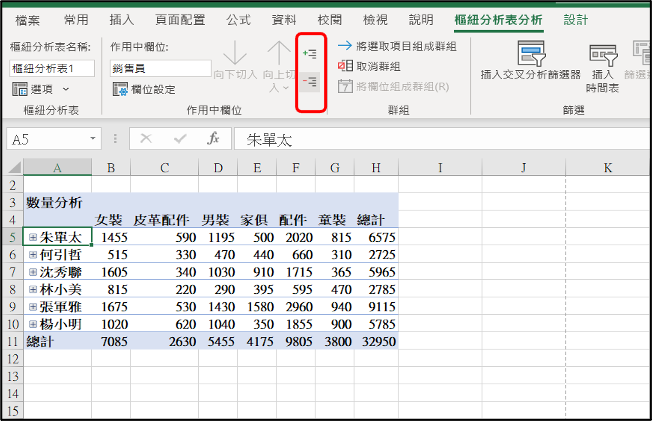
Task: Click the 向上切入 drill up arrow
Action: [279, 66]
